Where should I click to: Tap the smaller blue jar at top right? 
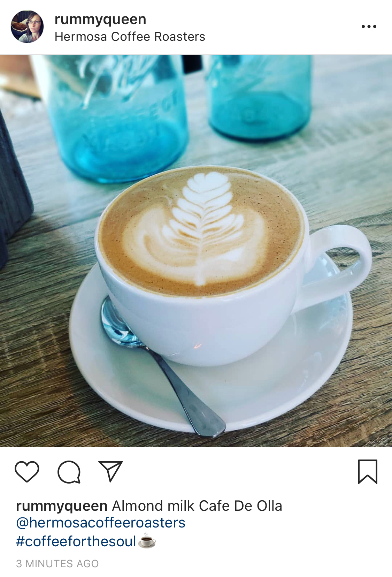[260, 98]
